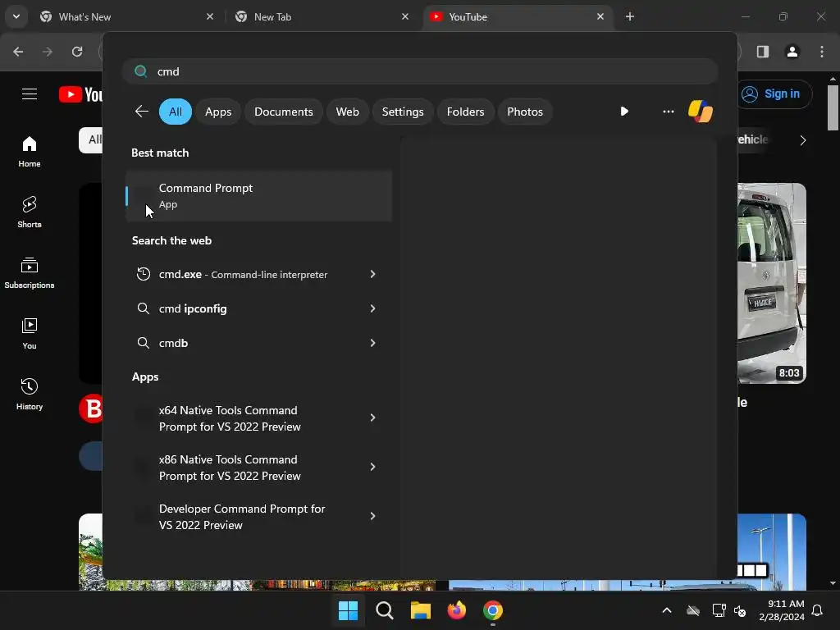
Task: Expand cmd.exe suggestion chevron
Action: tap(372, 274)
